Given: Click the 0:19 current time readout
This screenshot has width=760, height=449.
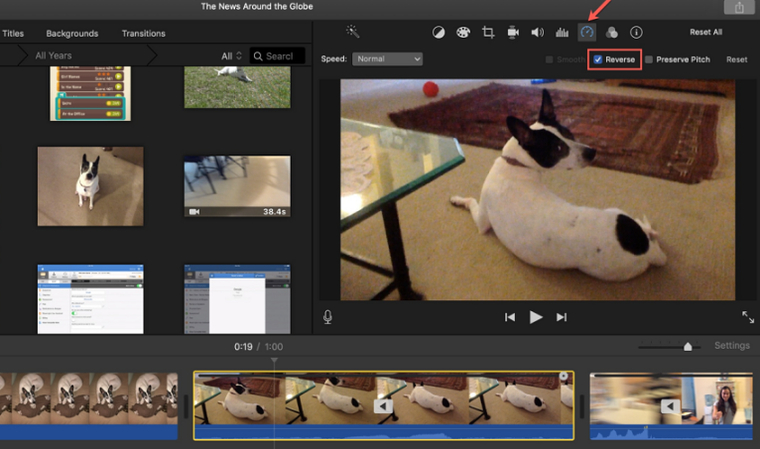Looking at the screenshot, I should (243, 347).
